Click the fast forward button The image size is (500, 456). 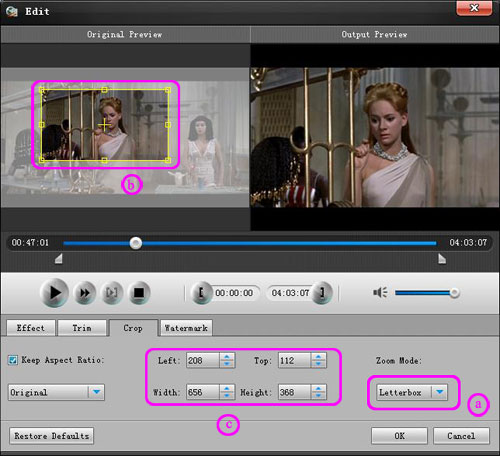(84, 293)
